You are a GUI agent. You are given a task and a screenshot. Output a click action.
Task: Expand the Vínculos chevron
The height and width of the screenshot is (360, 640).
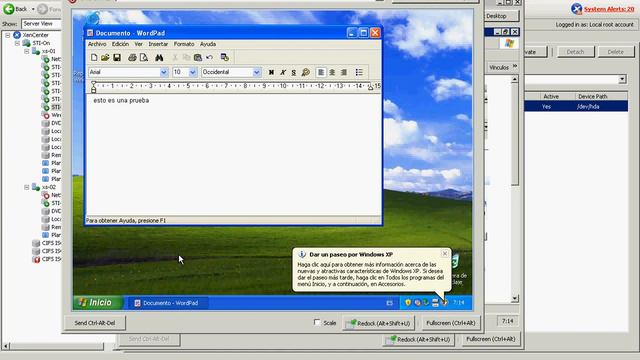[x=515, y=66]
